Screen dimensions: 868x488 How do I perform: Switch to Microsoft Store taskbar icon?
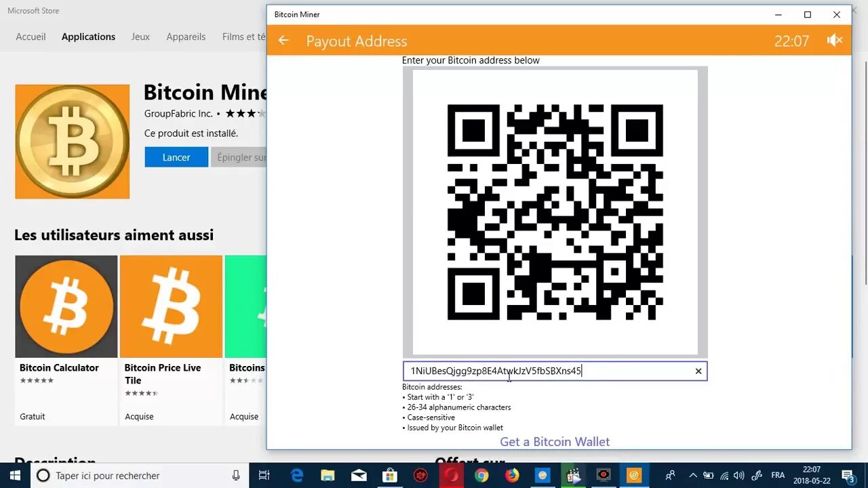click(x=389, y=475)
